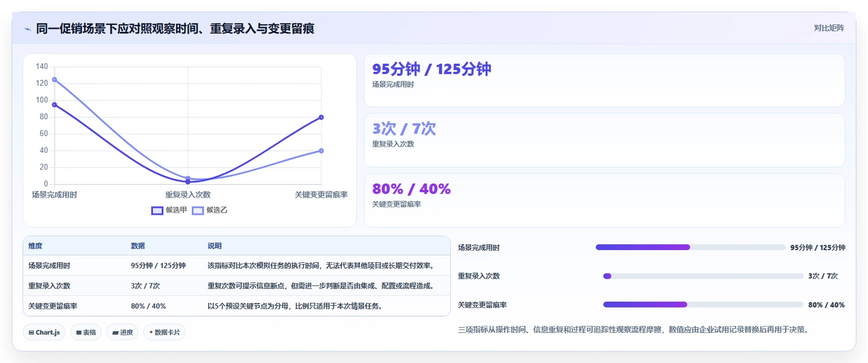This screenshot has width=868, height=363.
Task: Click 候选乙 data point at 关键变更留痕率
Action: point(321,151)
